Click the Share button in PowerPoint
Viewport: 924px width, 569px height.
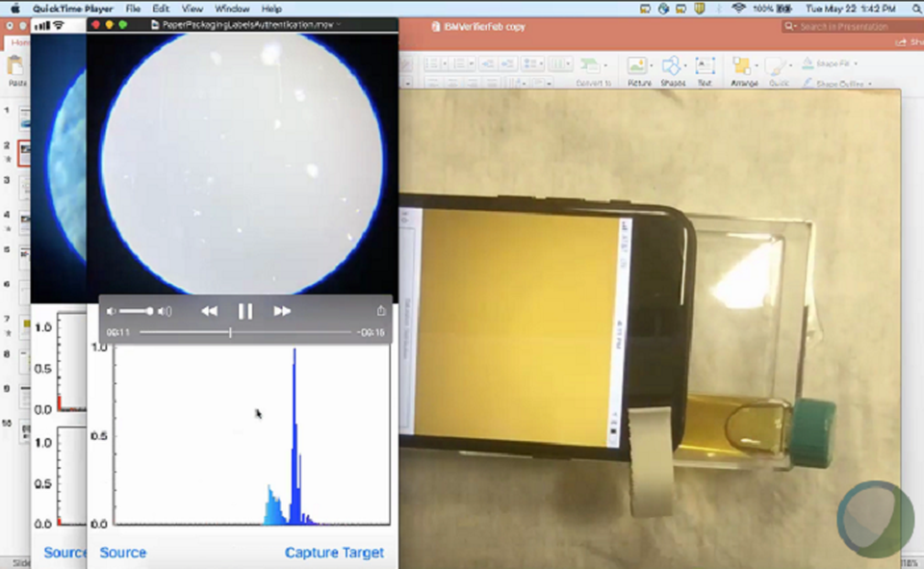click(x=910, y=42)
